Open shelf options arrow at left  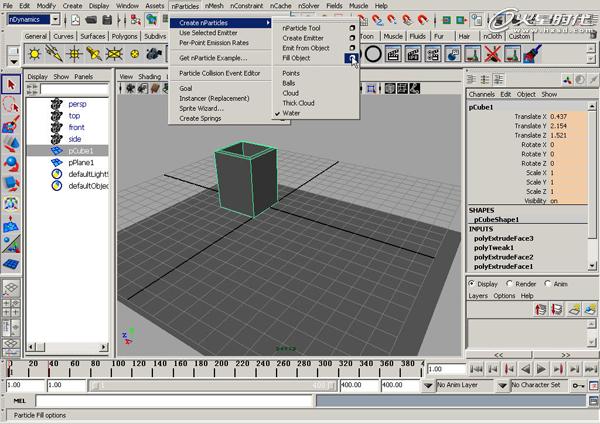[x=14, y=61]
